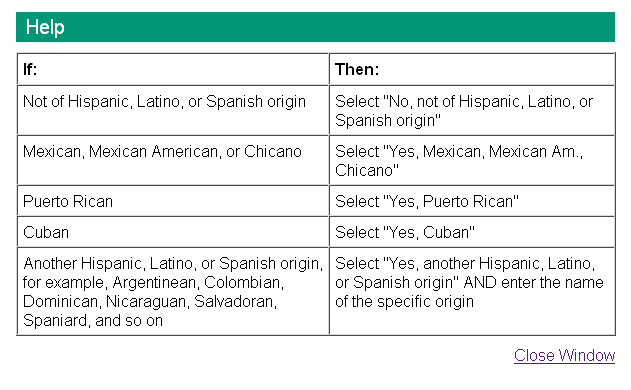Image resolution: width=631 pixels, height=390 pixels.
Task: Click "Mexican, Mexican American, or Chicano" condition cell
Action: 173,160
